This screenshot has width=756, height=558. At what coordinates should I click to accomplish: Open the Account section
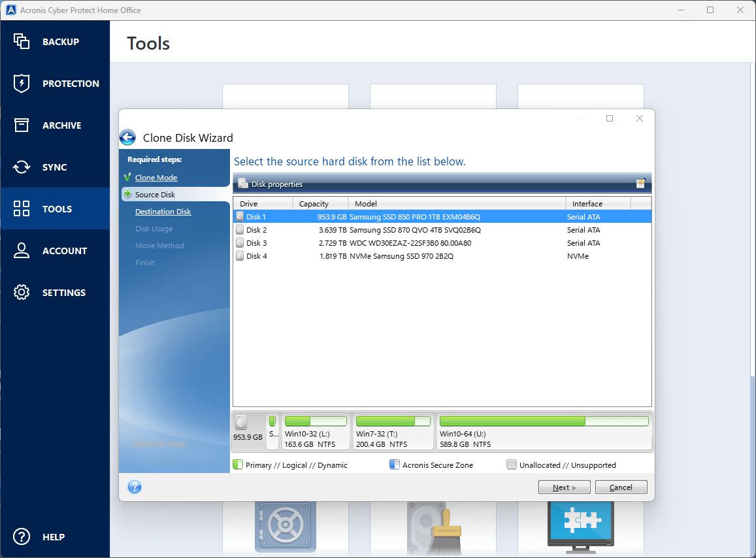[55, 250]
